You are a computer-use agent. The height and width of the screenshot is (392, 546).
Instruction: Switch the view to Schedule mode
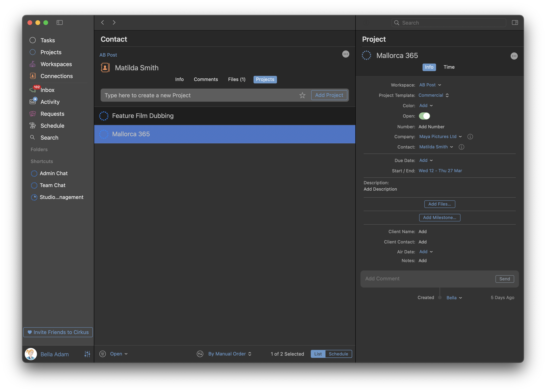pyautogui.click(x=338, y=354)
